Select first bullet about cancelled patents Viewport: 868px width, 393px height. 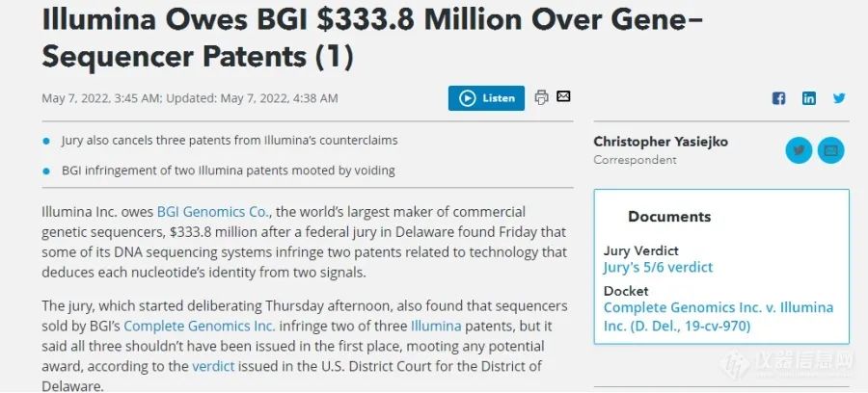coord(230,141)
